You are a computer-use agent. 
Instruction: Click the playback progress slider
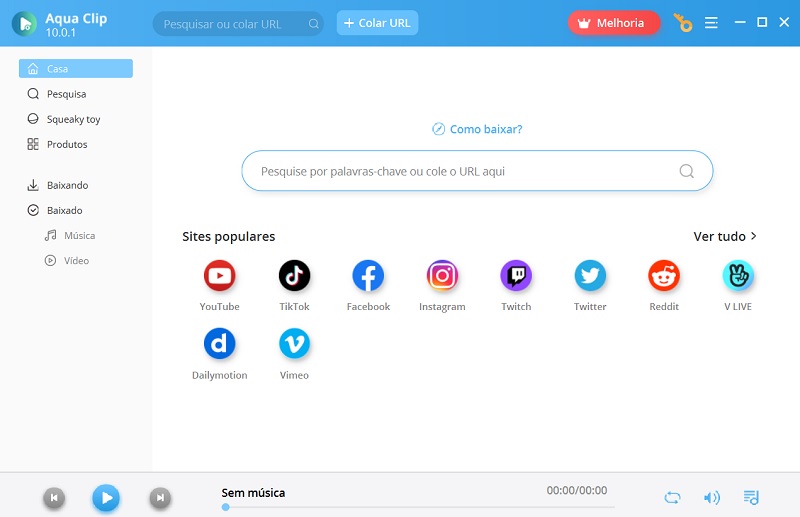point(418,507)
